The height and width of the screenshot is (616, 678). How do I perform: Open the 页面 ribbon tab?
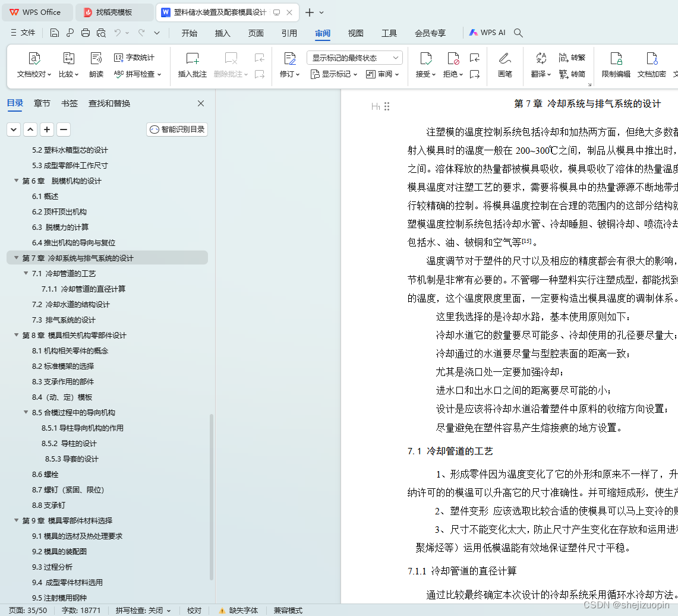(256, 33)
